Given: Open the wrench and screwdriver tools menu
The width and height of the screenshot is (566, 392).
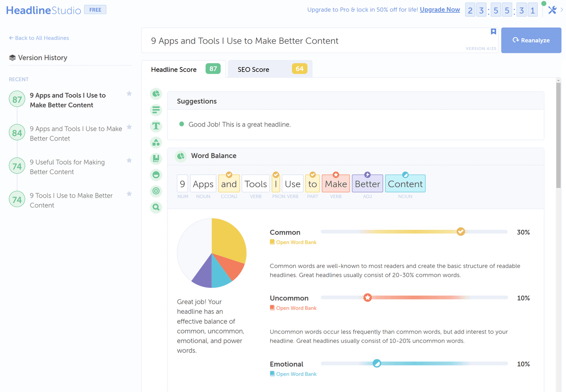Looking at the screenshot, I should coord(552,10).
